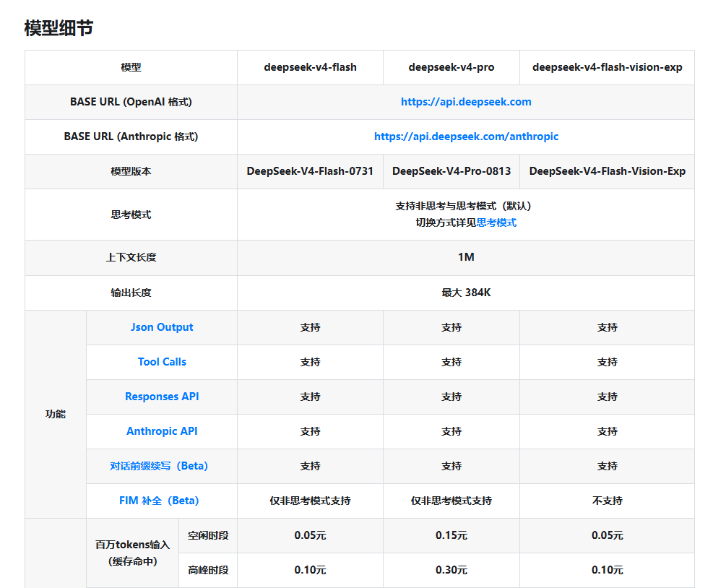Open the Json Output feature link

pos(162,327)
